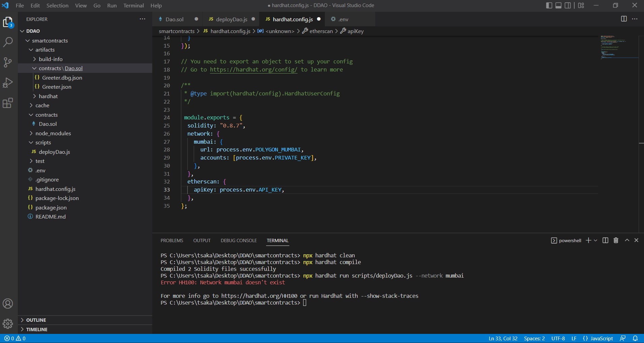
Task: Switch to the PROBLEMS panel tab
Action: [172, 240]
